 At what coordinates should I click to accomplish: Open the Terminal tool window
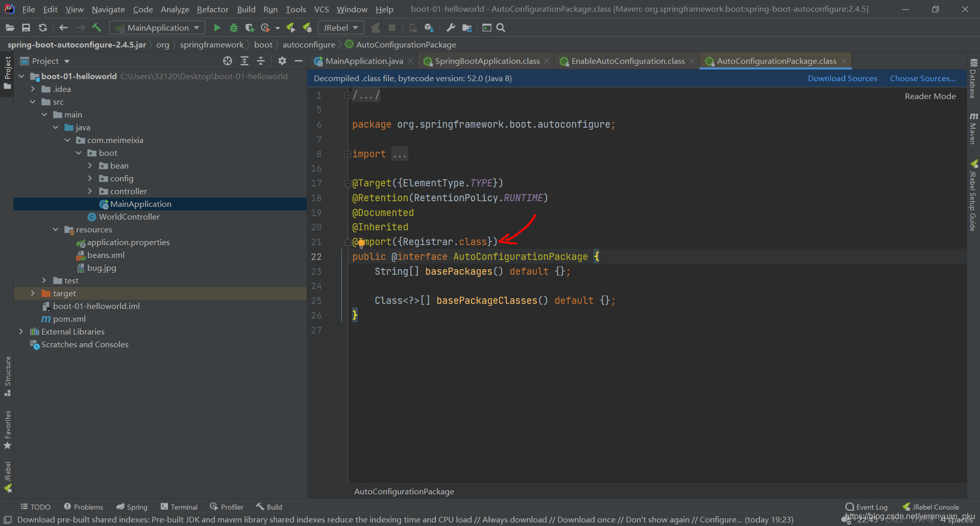click(x=179, y=507)
